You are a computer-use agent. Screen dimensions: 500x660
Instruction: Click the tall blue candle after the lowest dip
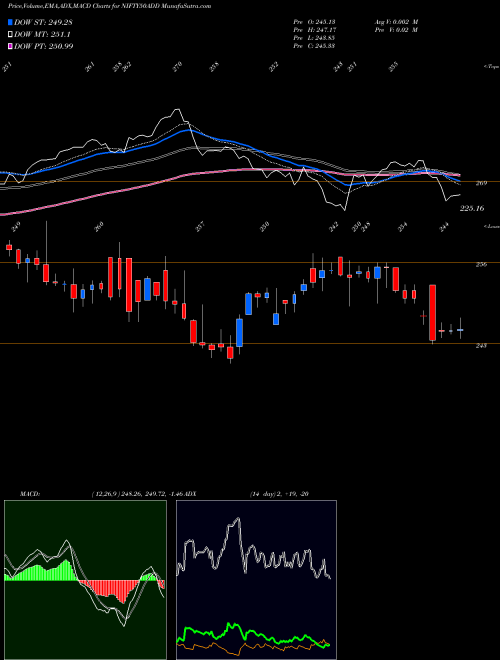click(x=239, y=333)
